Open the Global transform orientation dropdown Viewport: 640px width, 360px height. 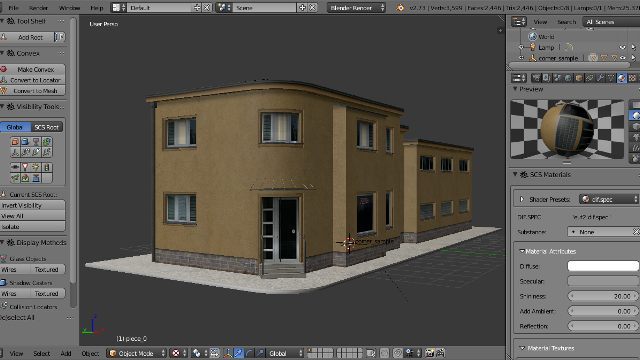coord(285,353)
